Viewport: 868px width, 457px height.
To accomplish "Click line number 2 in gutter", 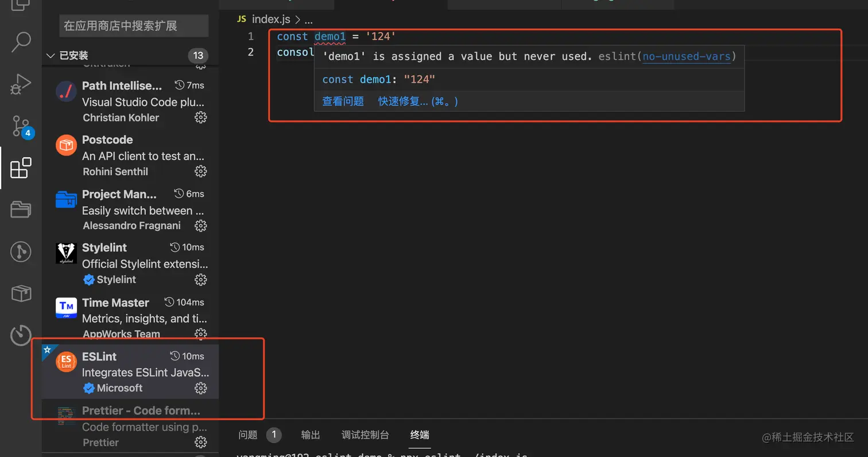I will [x=250, y=52].
